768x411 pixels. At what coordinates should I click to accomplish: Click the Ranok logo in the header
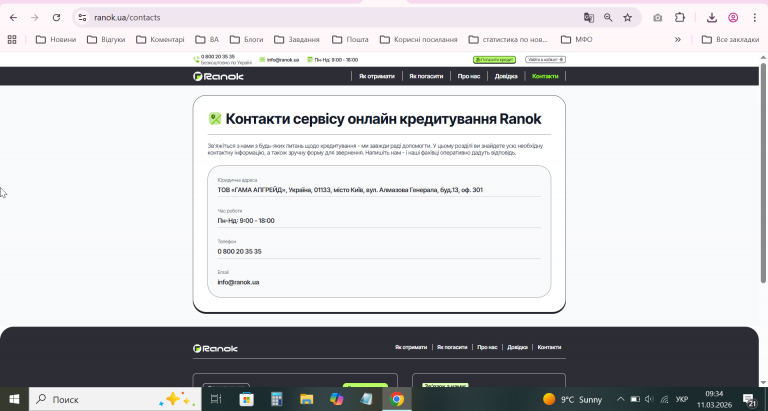coord(218,76)
